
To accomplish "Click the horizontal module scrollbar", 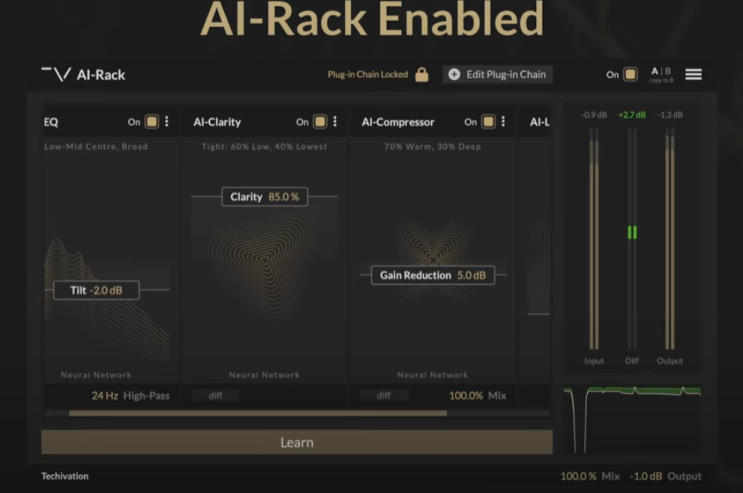I will pos(258,413).
